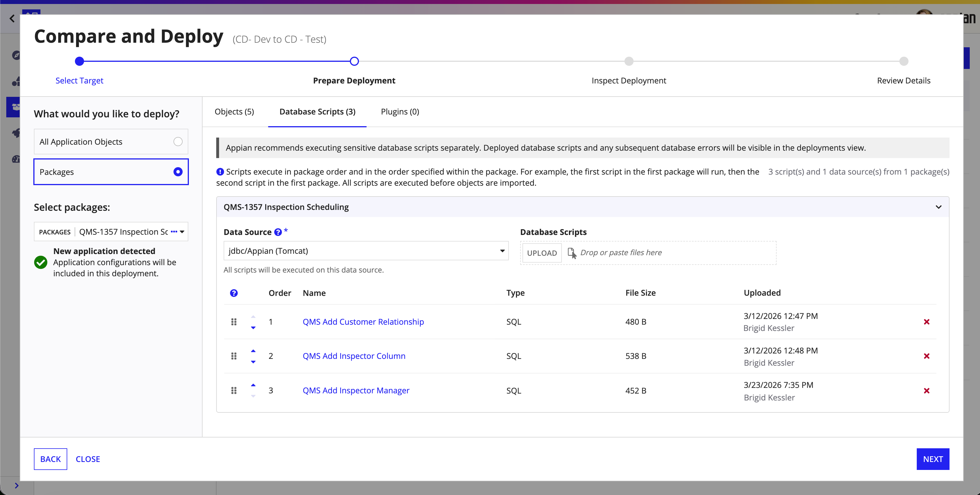The height and width of the screenshot is (495, 980).
Task: Open QMS Add Inspector Manager script link
Action: 356,391
